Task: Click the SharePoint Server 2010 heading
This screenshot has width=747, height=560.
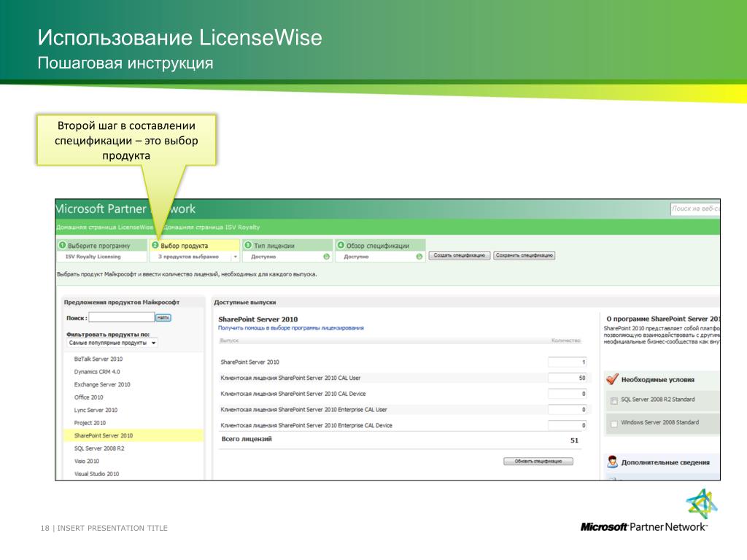Action: (x=258, y=319)
